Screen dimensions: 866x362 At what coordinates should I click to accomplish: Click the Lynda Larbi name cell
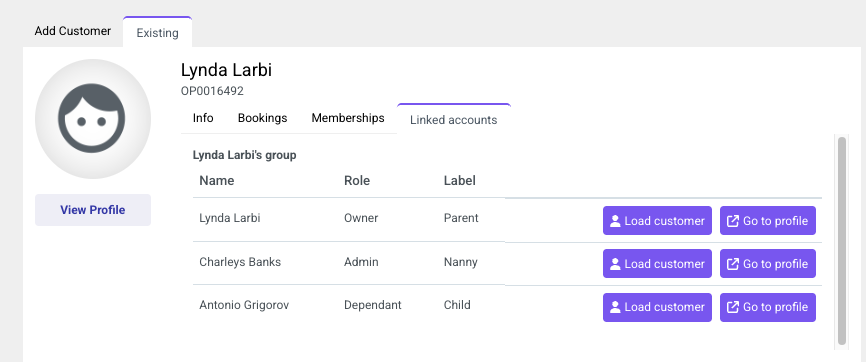pos(230,218)
